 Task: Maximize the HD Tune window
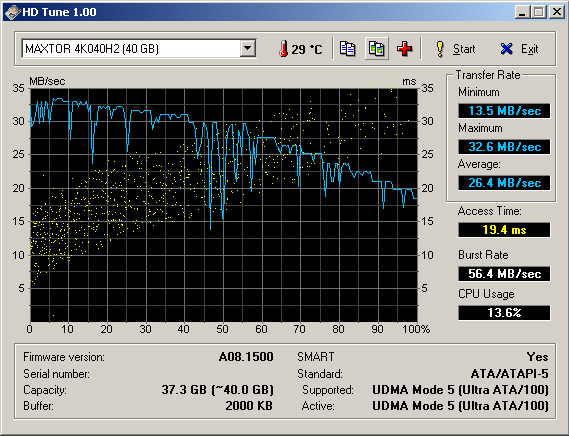coord(539,12)
